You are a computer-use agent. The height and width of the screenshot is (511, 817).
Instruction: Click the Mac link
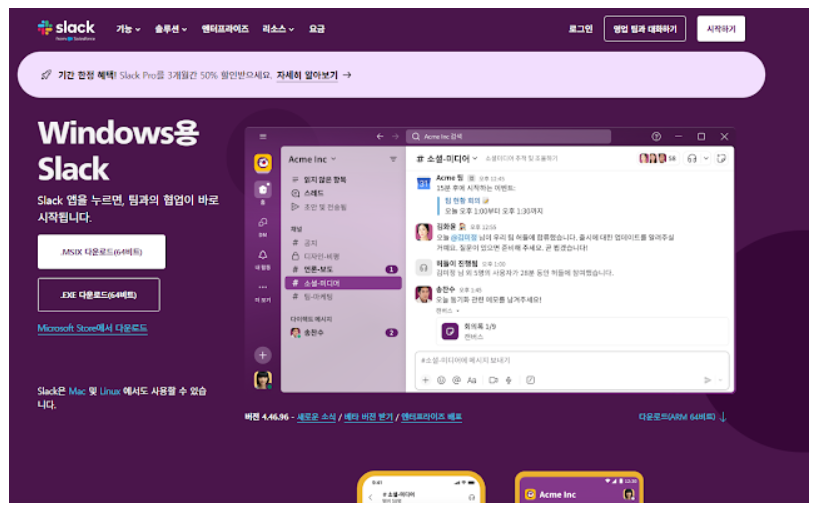click(x=77, y=391)
